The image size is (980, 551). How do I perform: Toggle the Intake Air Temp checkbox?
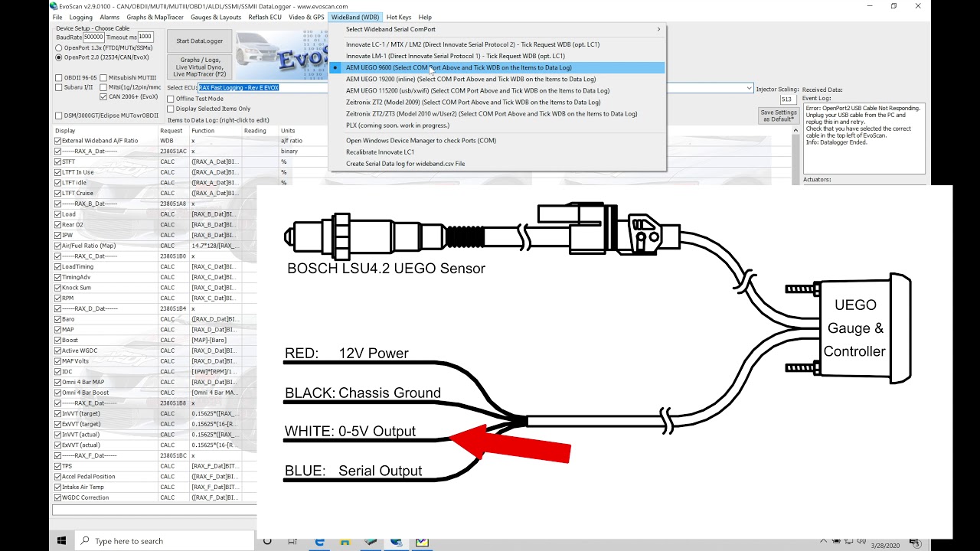coord(58,487)
